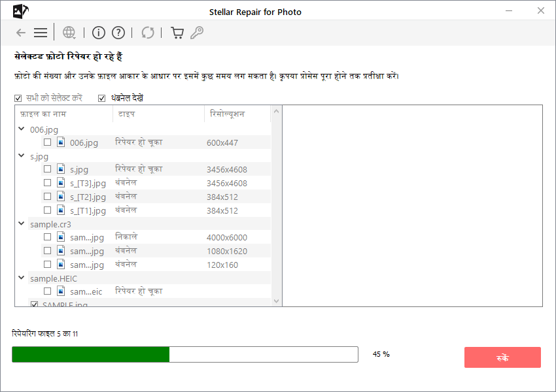Select the file name sam...eic
The height and width of the screenshot is (392, 556).
(86, 292)
